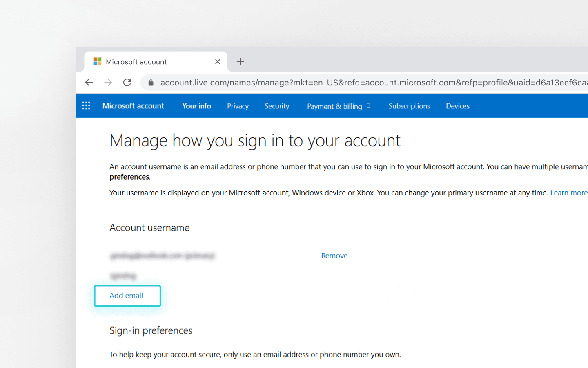Image resolution: width=588 pixels, height=368 pixels.
Task: Open a new tab with the plus icon
Action: (x=240, y=61)
